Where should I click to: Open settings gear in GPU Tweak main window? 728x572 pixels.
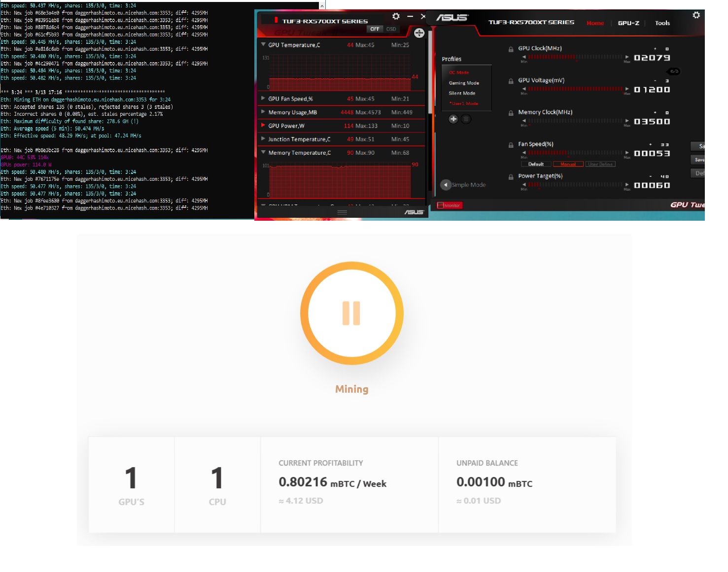tap(696, 15)
